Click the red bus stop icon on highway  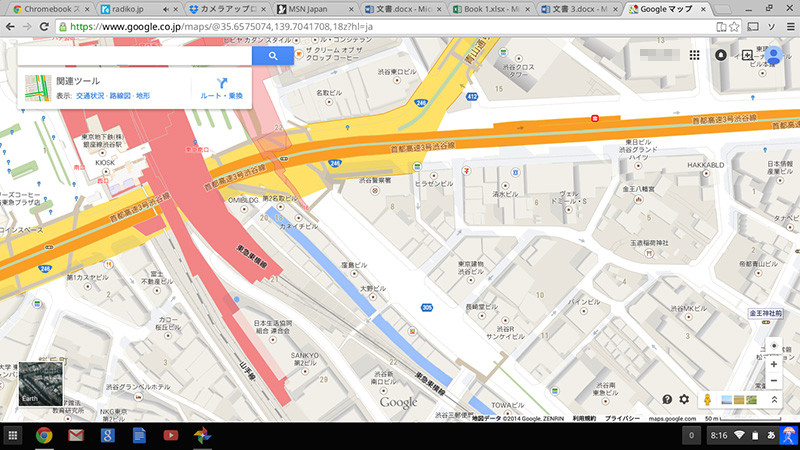[x=595, y=118]
